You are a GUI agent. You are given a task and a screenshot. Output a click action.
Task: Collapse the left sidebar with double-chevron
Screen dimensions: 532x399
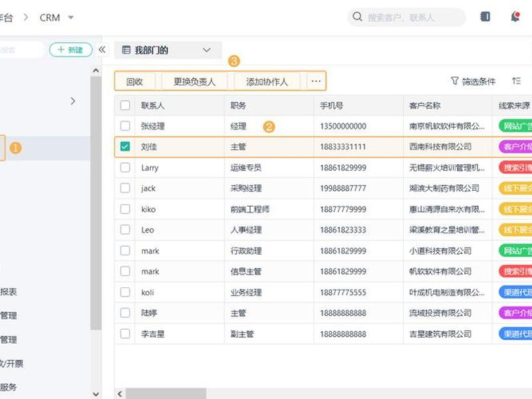click(102, 50)
